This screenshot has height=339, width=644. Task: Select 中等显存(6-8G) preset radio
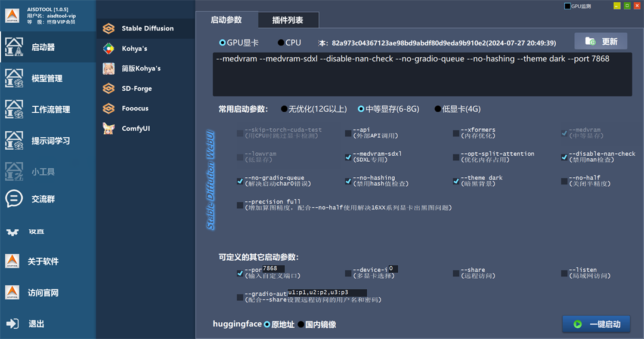[361, 109]
